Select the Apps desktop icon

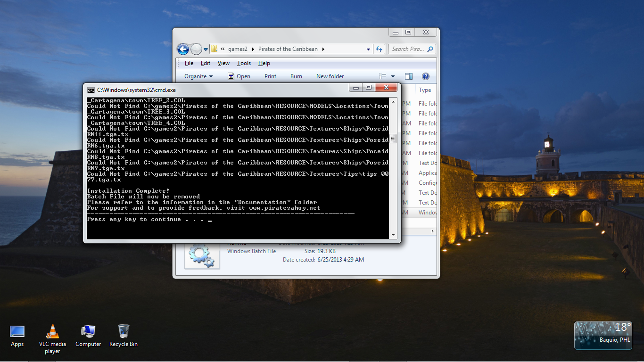point(17,336)
